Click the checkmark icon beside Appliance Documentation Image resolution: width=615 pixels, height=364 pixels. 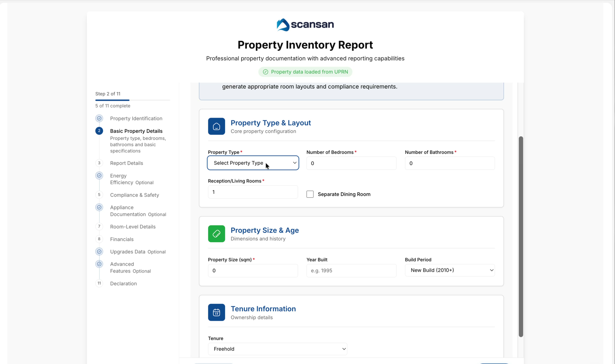tap(99, 208)
